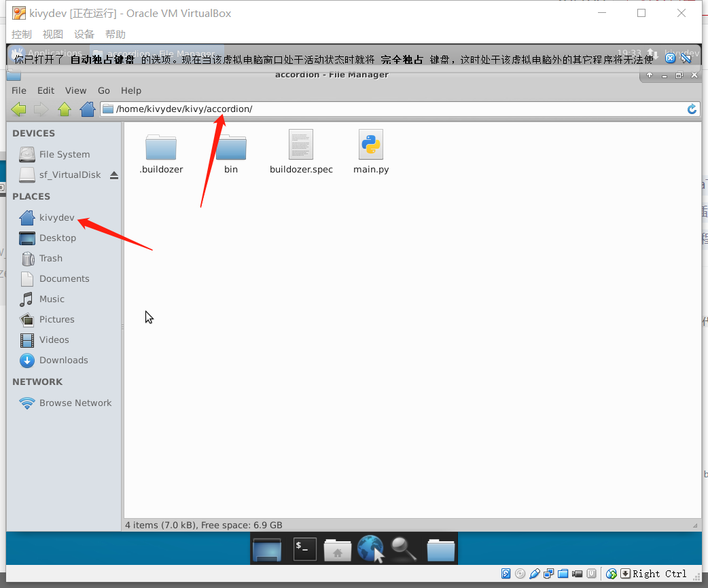This screenshot has height=588, width=708.
Task: Click VirtualBox optical drive status icon
Action: click(x=520, y=574)
